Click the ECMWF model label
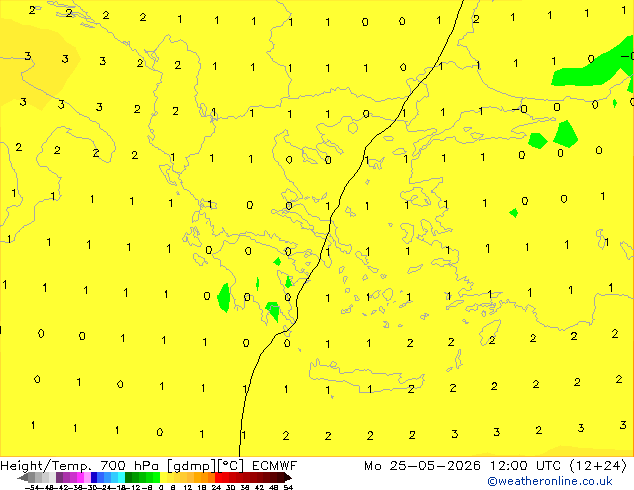Viewport: 634px width, 490px height. tap(275, 466)
